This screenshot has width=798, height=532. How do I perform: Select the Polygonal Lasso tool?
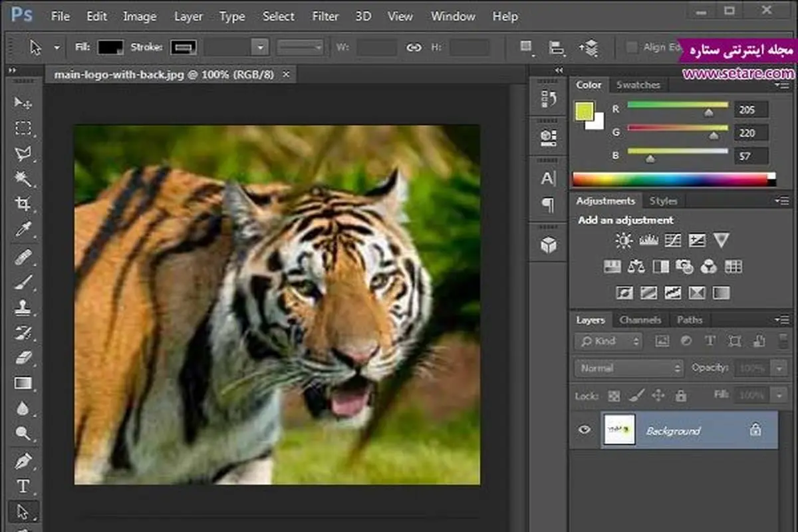point(23,154)
